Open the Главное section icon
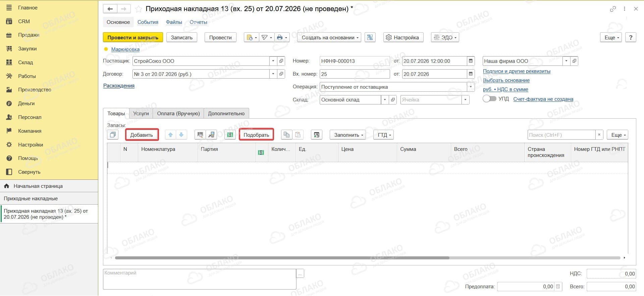The image size is (644, 296). tap(9, 7)
